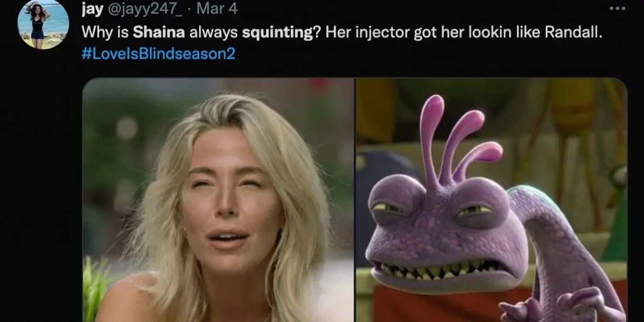The image size is (644, 322).
Task: Click the green plant beside the woman
Action: point(98,290)
